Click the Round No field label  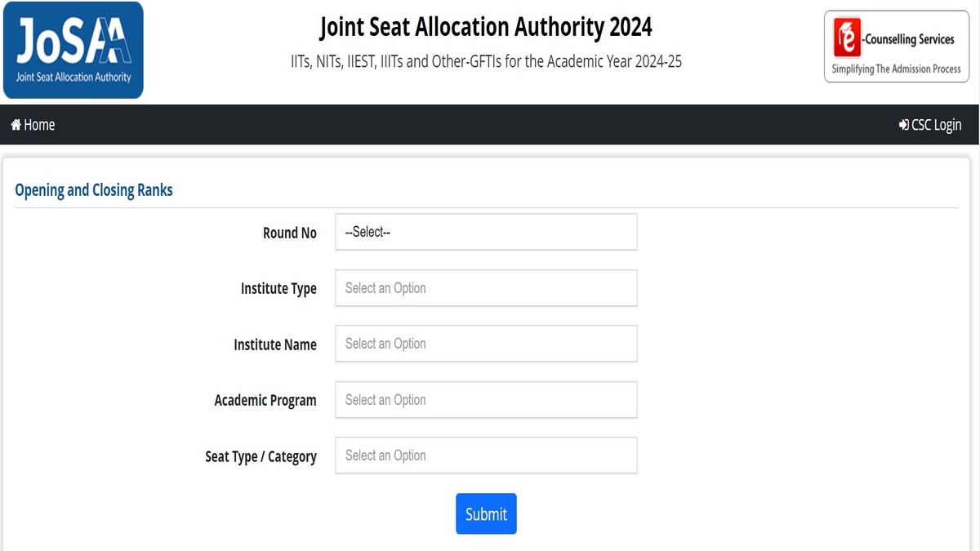tap(289, 233)
